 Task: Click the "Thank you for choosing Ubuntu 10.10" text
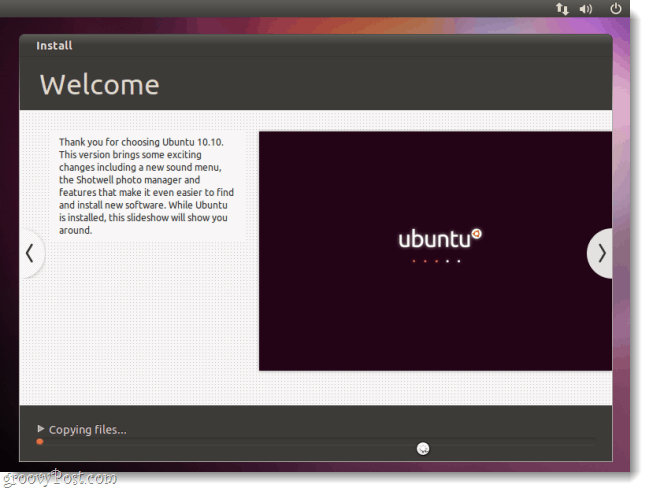(141, 142)
